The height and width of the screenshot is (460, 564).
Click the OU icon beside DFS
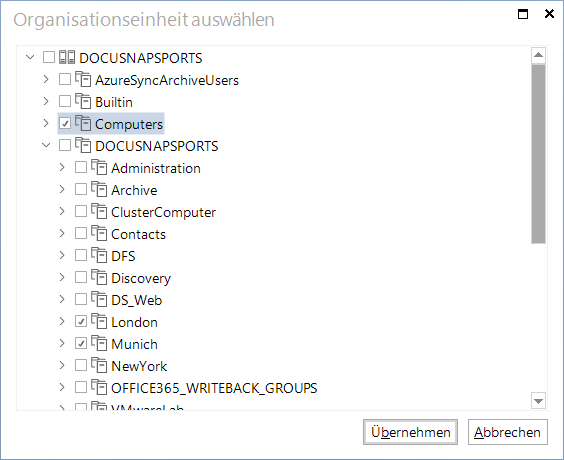click(x=99, y=255)
